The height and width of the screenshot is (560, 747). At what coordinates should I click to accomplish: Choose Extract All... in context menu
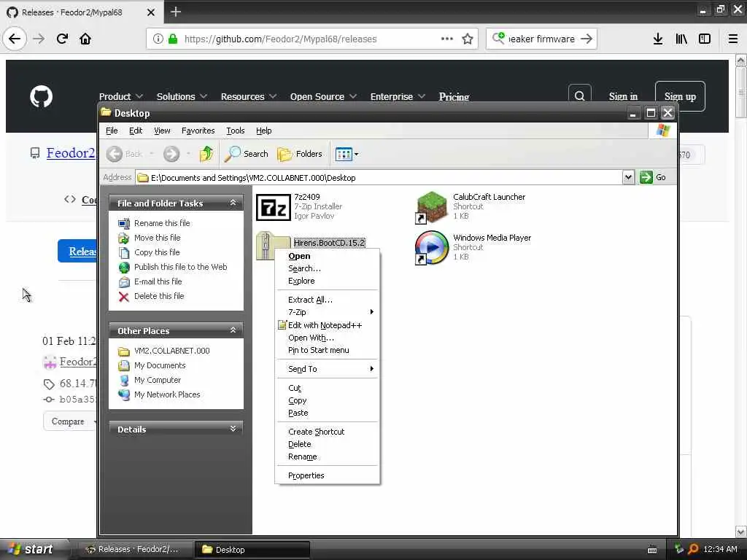pos(328,300)
